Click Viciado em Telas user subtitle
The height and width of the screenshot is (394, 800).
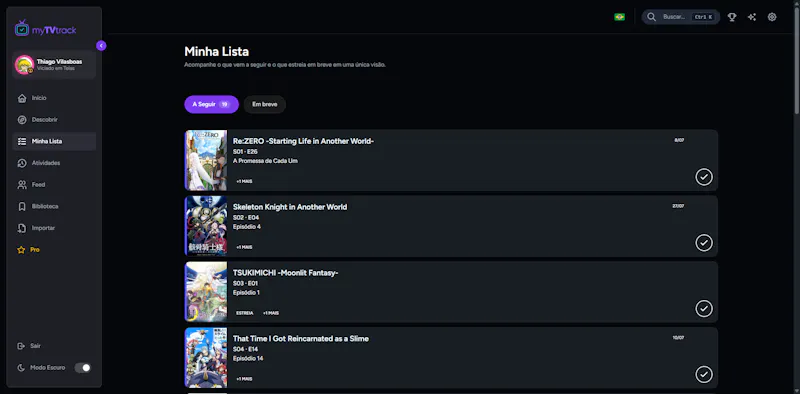coord(56,69)
